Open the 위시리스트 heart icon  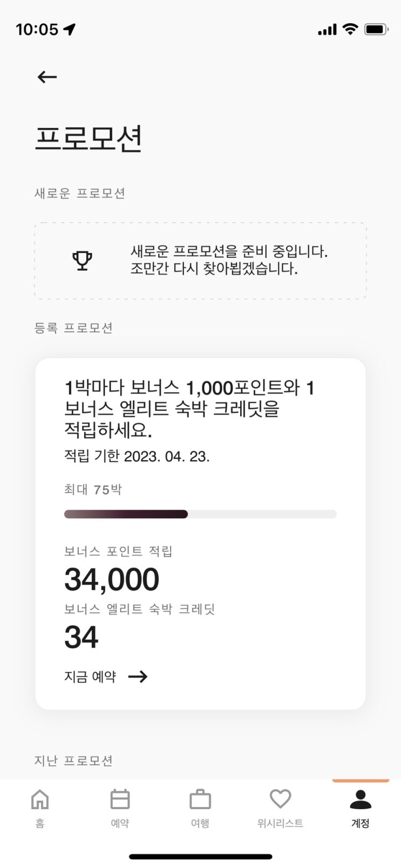280,799
